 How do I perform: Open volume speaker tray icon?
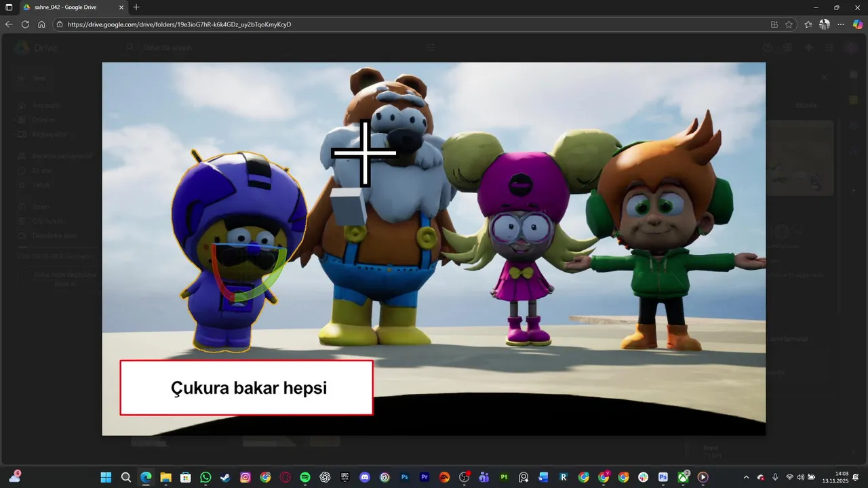(800, 477)
